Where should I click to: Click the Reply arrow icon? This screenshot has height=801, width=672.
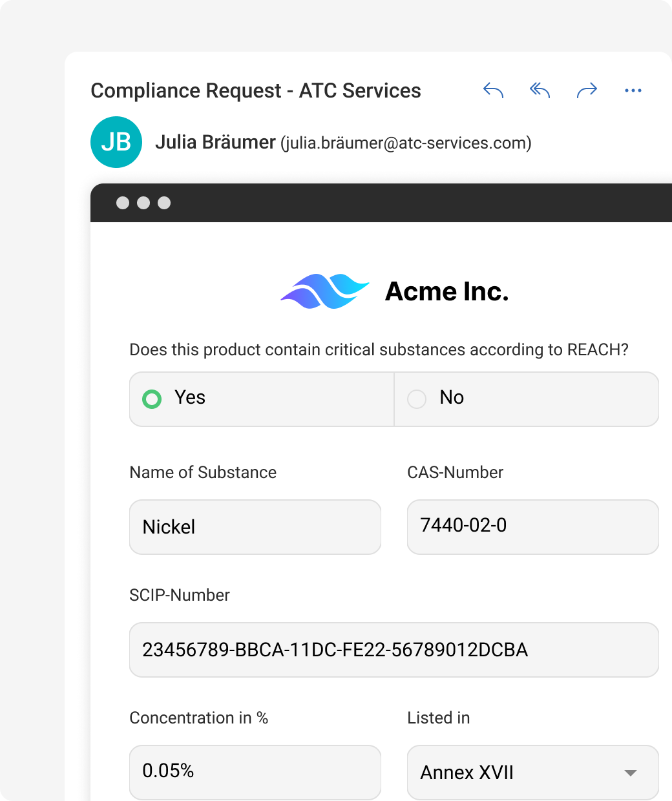pos(493,90)
